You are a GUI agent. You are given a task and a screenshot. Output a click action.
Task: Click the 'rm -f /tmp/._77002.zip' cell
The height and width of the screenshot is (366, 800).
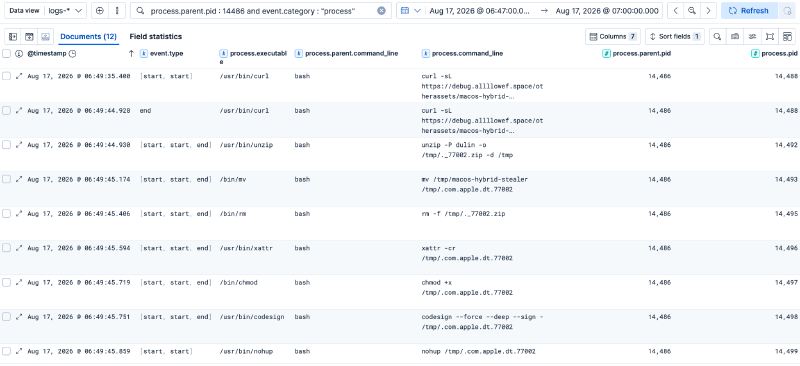click(463, 214)
